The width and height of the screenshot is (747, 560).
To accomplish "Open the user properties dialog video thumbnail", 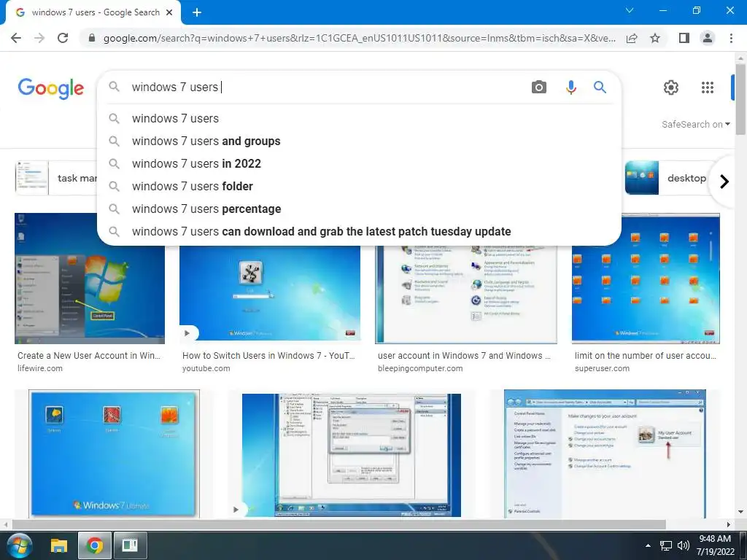I will [352, 455].
